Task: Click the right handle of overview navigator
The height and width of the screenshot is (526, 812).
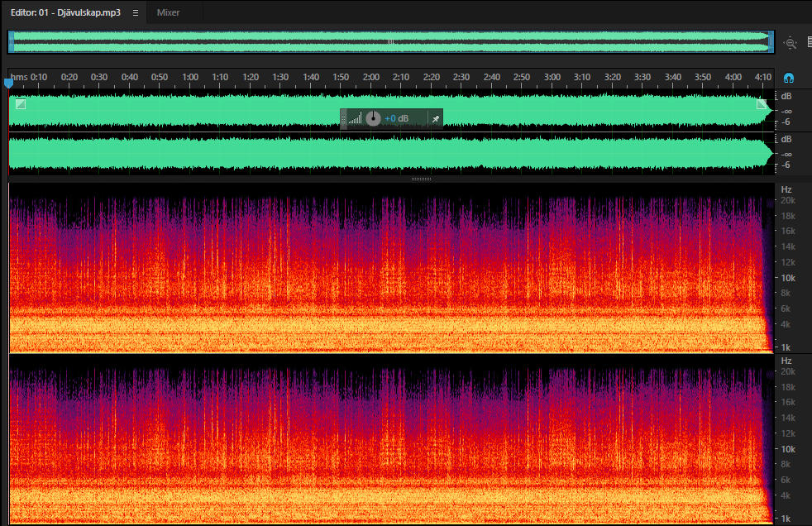Action: coord(771,42)
